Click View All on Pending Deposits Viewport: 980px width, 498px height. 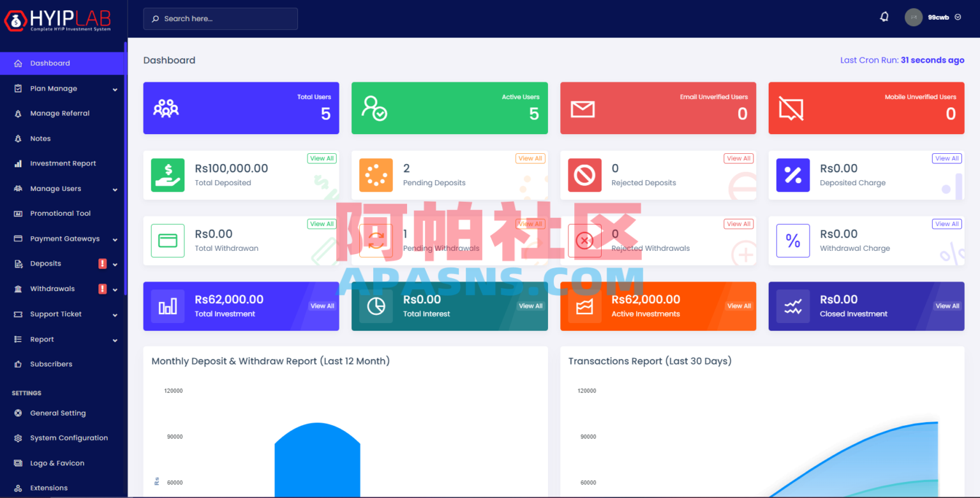(530, 158)
